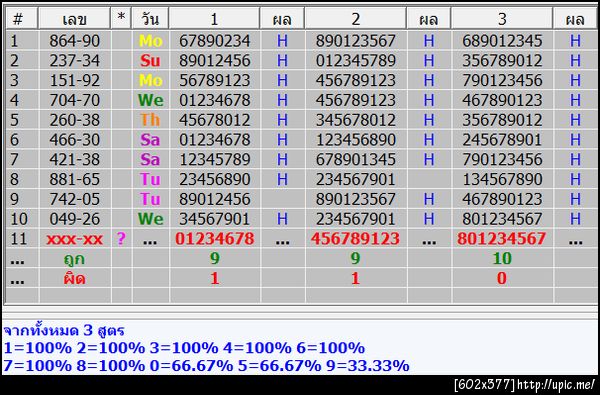This screenshot has width=600, height=395.
Task: Select cell '421-38' in row 7
Action: tap(75, 160)
